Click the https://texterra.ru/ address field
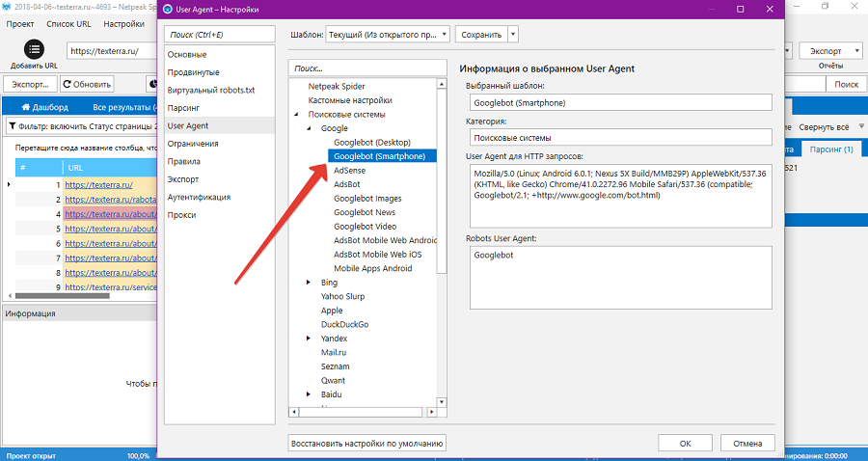This screenshot has height=461, width=868. coord(113,51)
